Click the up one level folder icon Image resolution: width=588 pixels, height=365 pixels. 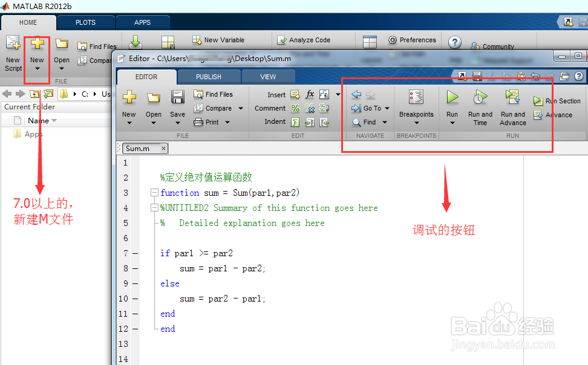click(35, 94)
